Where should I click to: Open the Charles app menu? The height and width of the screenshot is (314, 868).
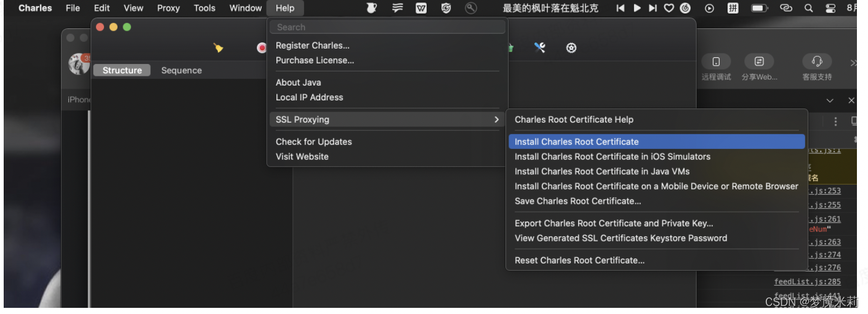point(35,8)
